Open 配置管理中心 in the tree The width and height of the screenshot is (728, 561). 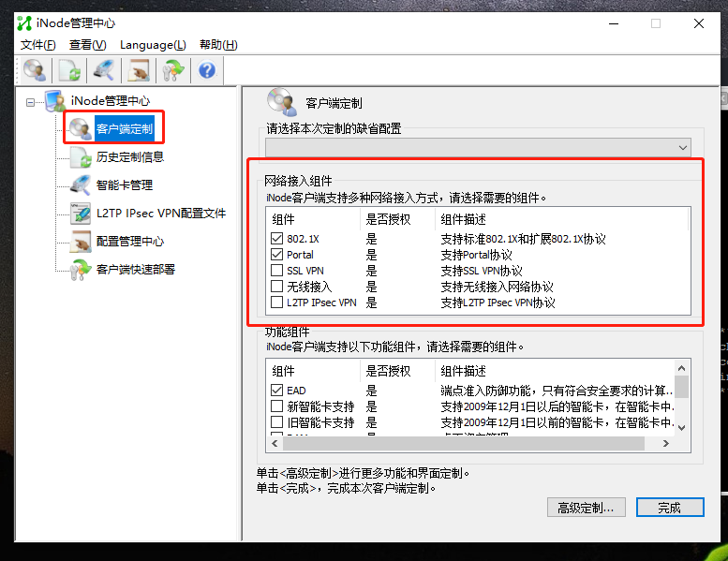[130, 242]
